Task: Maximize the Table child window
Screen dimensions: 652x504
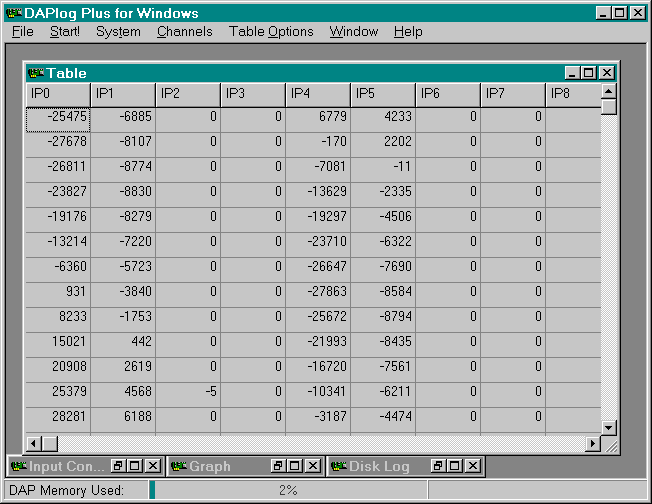Action: pyautogui.click(x=588, y=73)
